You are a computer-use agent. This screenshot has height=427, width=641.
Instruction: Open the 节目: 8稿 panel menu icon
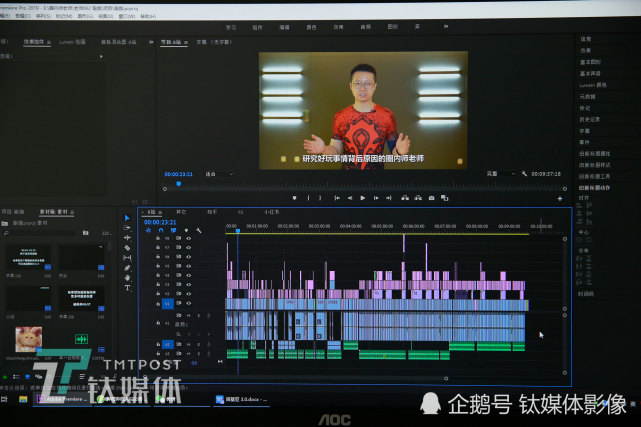[186, 42]
